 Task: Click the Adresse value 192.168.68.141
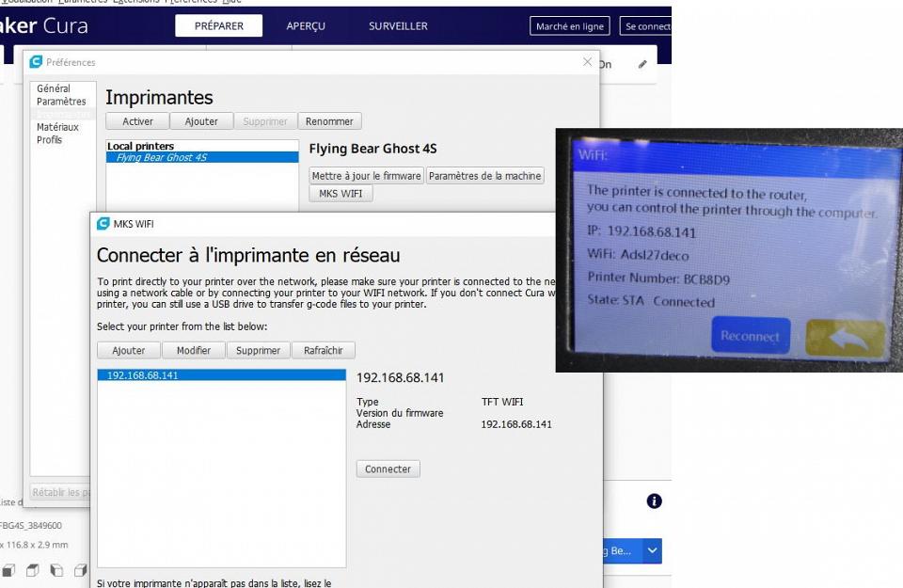(516, 424)
